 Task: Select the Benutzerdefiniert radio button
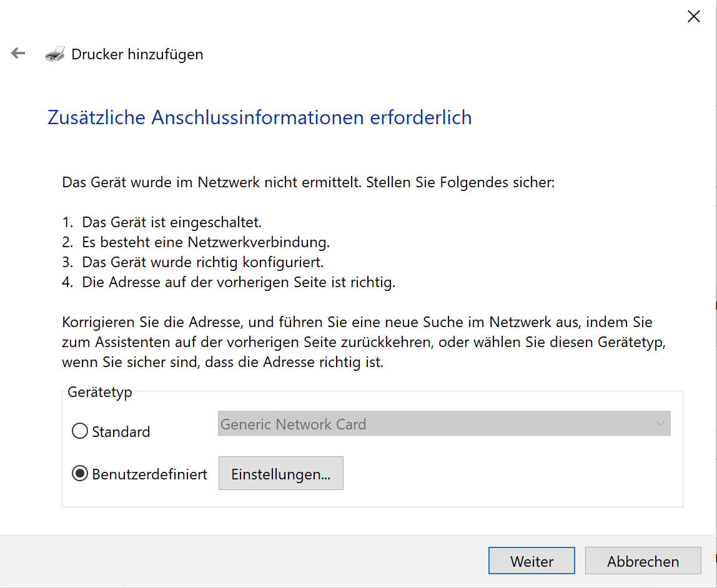point(80,474)
